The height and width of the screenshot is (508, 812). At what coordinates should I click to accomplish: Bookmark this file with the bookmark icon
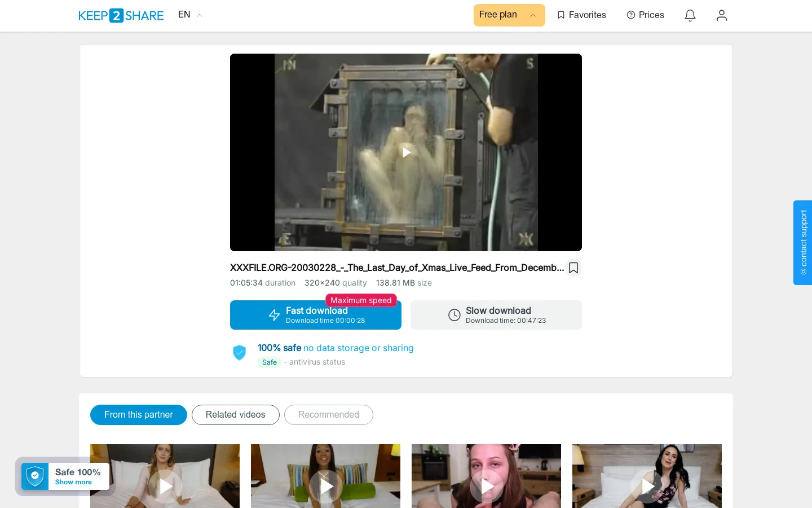(573, 268)
